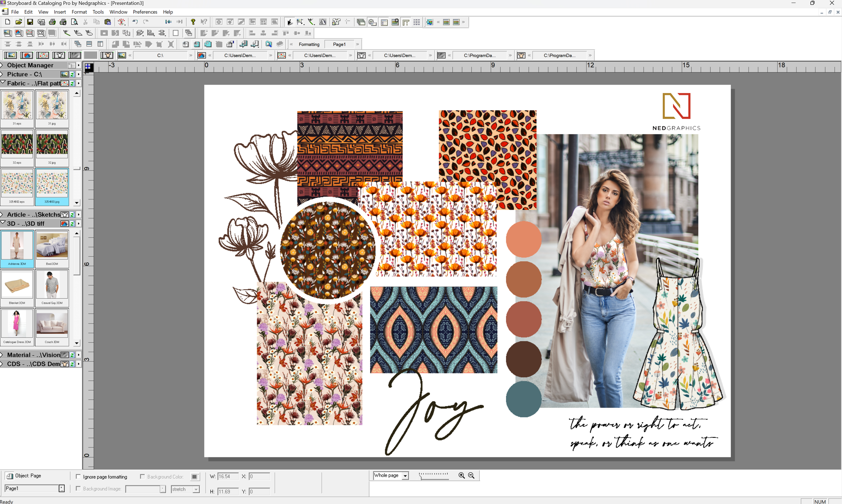The width and height of the screenshot is (842, 504).
Task: Click the zoom-in magnifier at the bottom toolbar
Action: (x=461, y=475)
